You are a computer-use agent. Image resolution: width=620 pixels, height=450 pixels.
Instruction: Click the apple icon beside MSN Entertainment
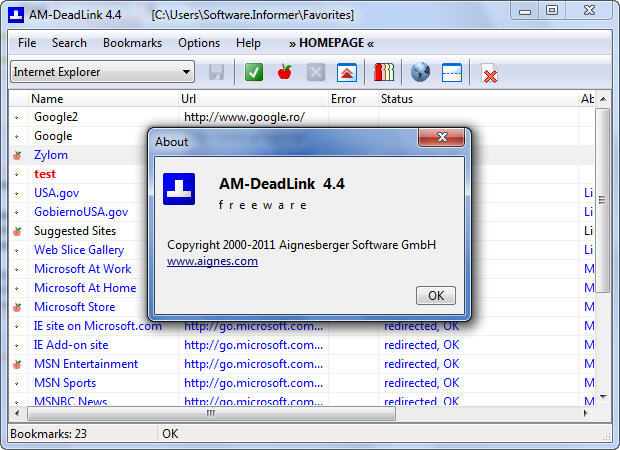(17, 364)
